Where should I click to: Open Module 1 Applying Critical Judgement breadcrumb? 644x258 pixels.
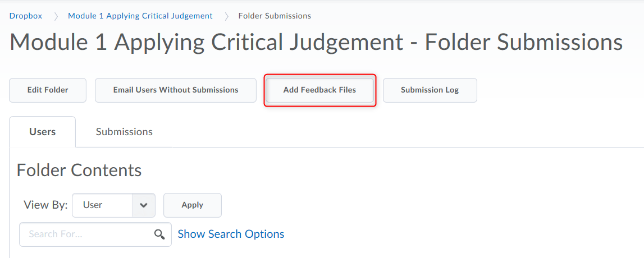[140, 16]
